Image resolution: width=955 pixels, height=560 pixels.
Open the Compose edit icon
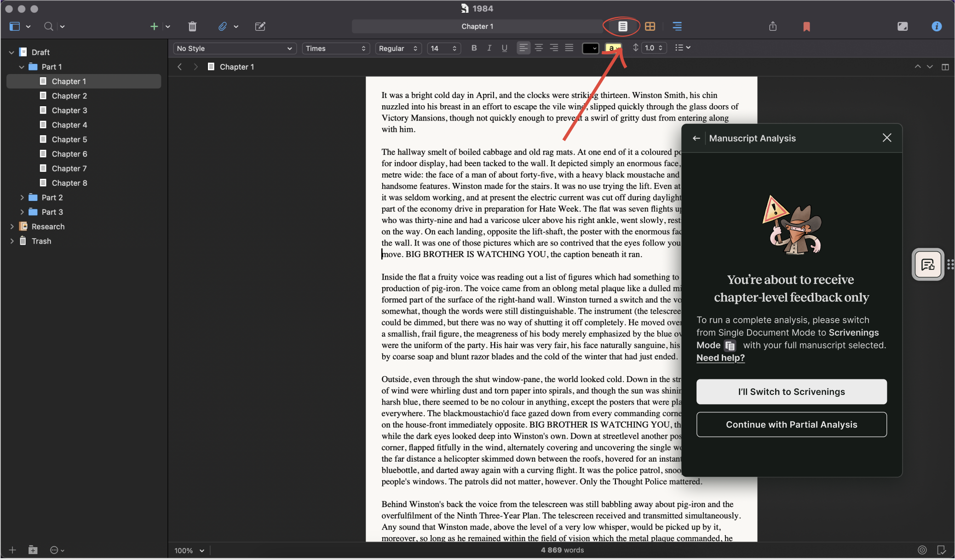point(260,26)
